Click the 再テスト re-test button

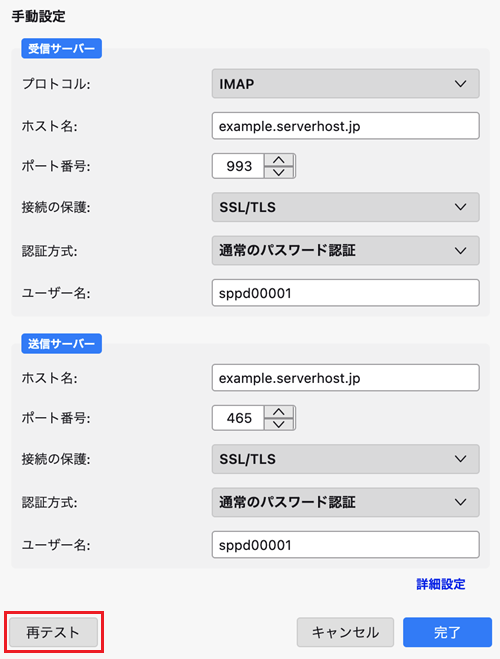coord(53,632)
